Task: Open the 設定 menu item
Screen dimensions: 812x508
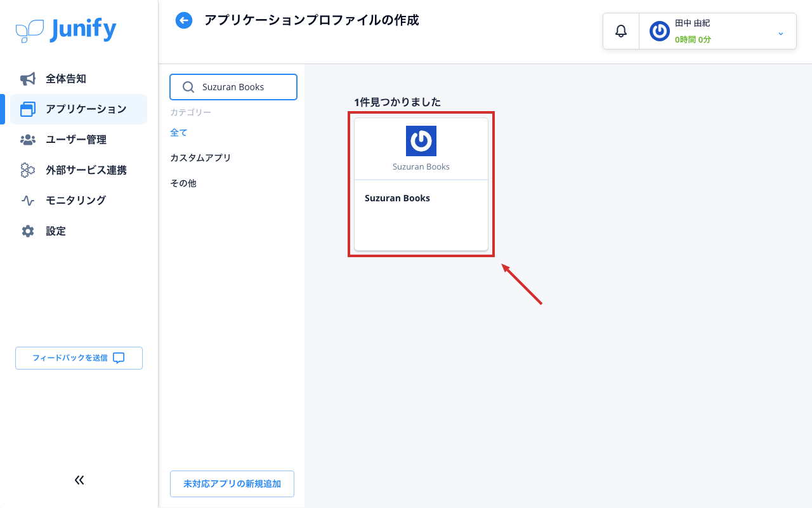Action: tap(79, 231)
